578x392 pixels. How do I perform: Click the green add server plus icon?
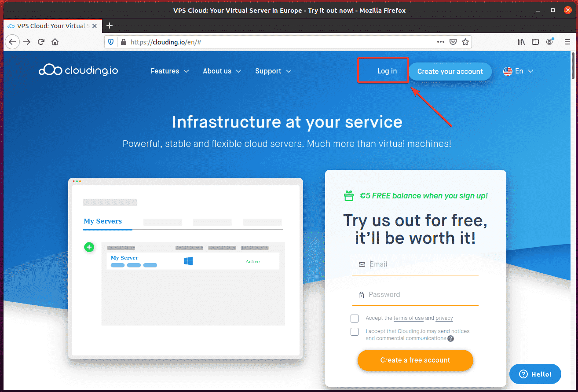(89, 247)
